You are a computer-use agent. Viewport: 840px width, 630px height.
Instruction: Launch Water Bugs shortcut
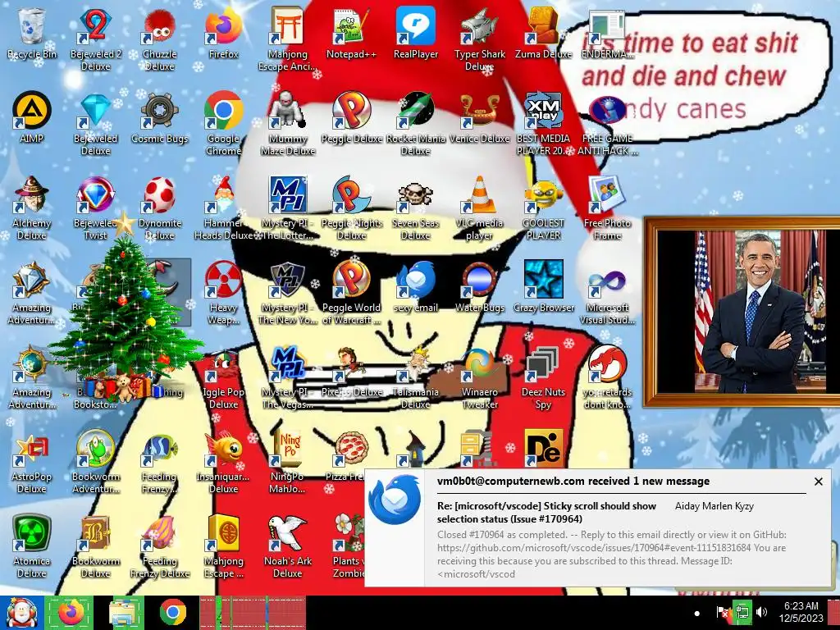coord(479,287)
